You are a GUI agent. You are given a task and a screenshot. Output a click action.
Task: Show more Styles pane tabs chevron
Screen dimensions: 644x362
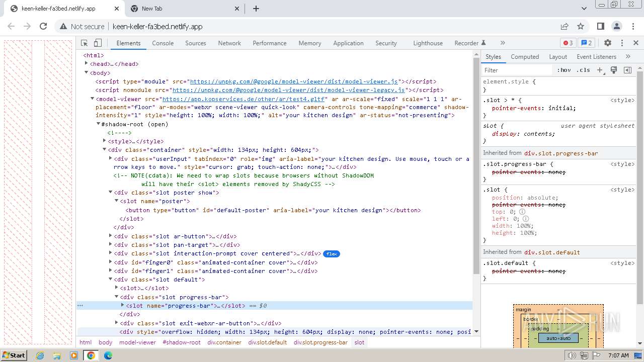point(628,57)
